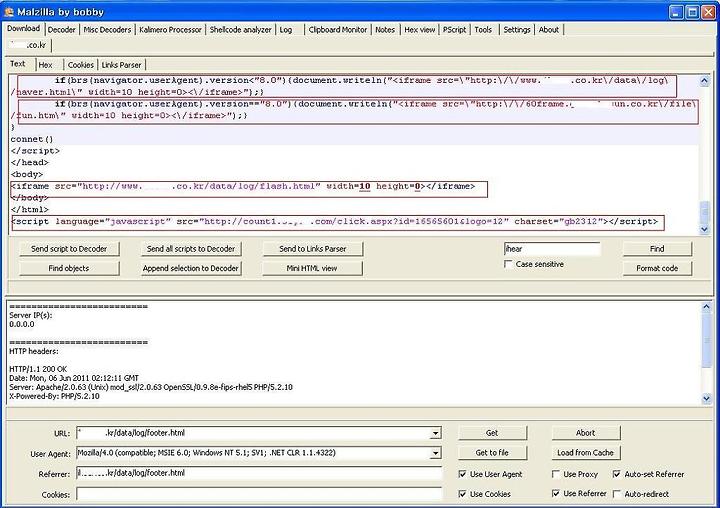Enable the Use Proxy checkbox
Screen dimensions: 720x508
pos(556,474)
